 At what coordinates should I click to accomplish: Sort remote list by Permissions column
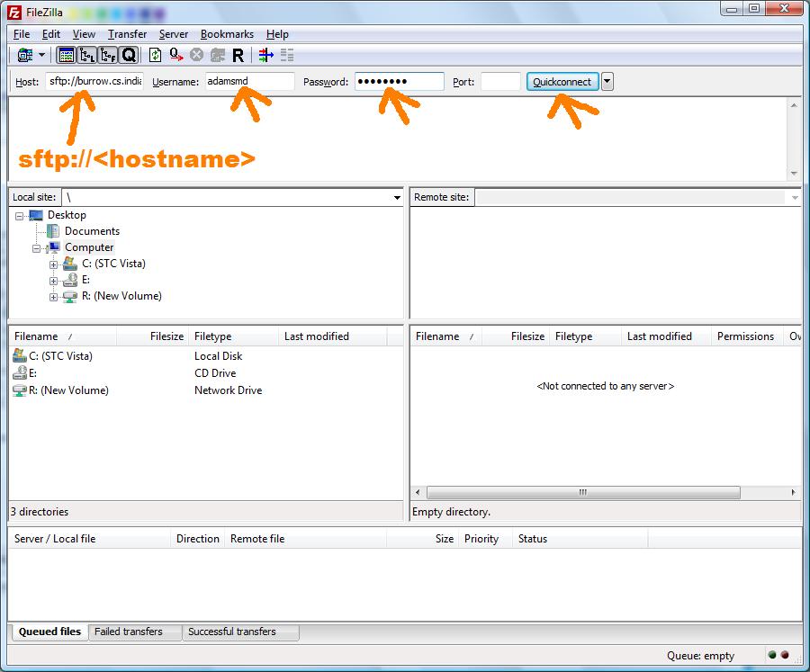click(x=747, y=336)
